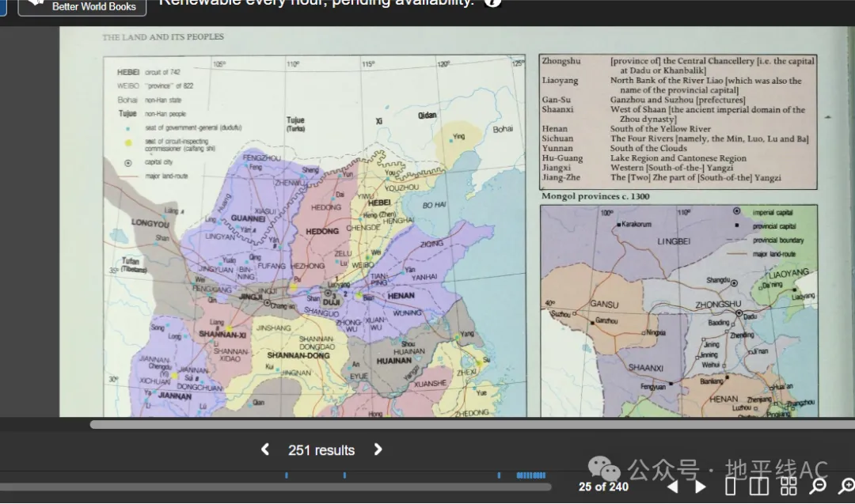Select the leftmost blue search marker on scrubber
The height and width of the screenshot is (504, 855).
(x=287, y=476)
